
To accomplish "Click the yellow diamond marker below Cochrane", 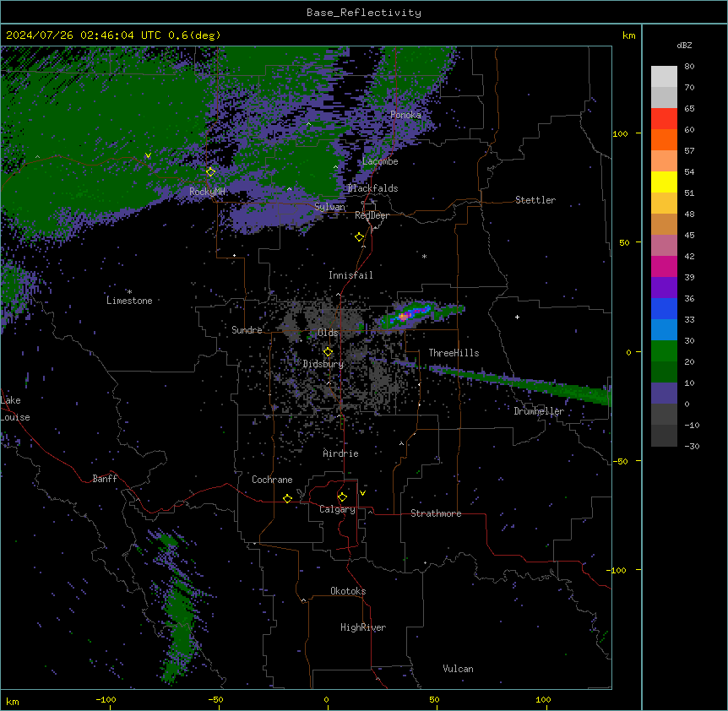I will pyautogui.click(x=287, y=498).
